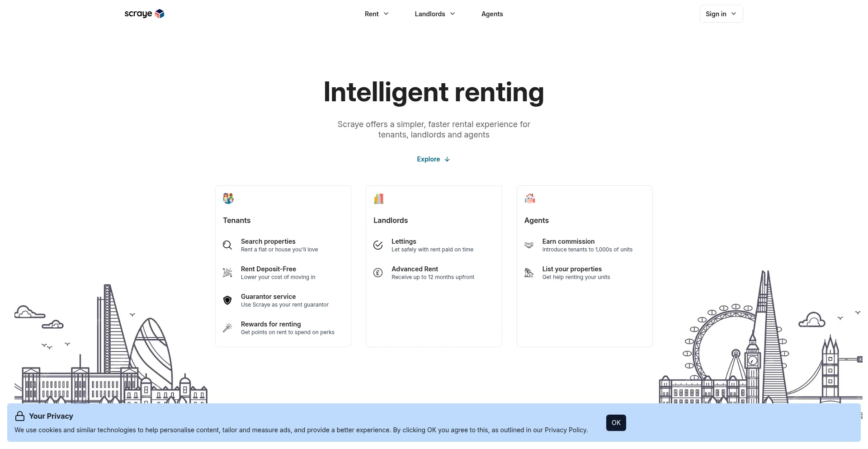Expand the Landlords navigation dropdown
The image size is (868, 449).
[435, 14]
